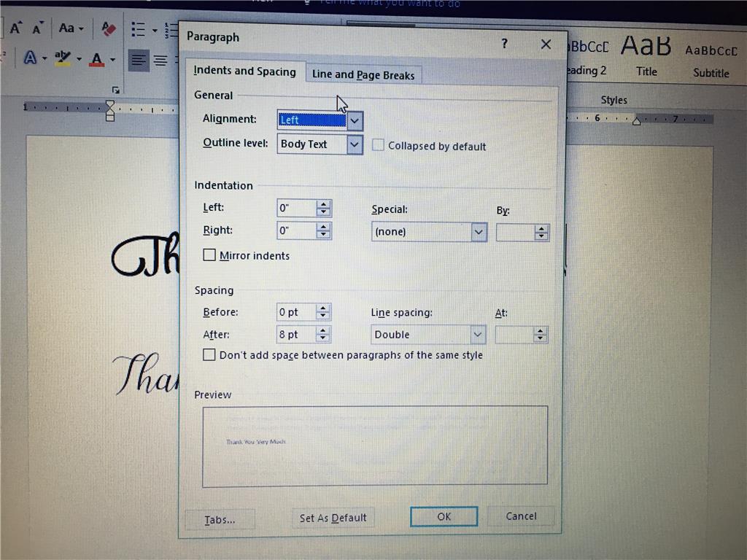Image resolution: width=747 pixels, height=560 pixels.
Task: Click the Cancel button
Action: pyautogui.click(x=521, y=516)
